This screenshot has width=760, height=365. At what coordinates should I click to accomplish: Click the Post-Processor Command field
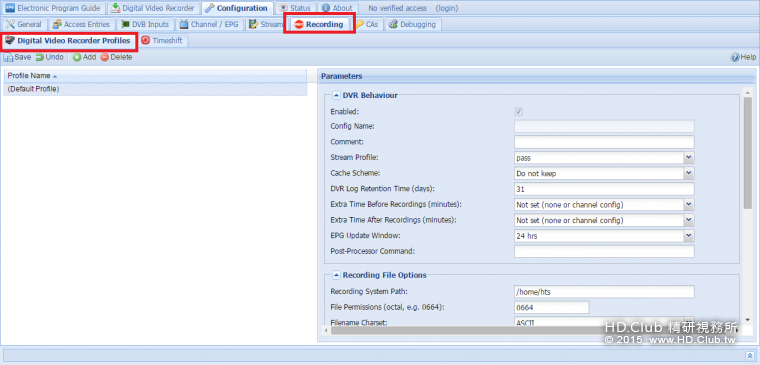[604, 252]
